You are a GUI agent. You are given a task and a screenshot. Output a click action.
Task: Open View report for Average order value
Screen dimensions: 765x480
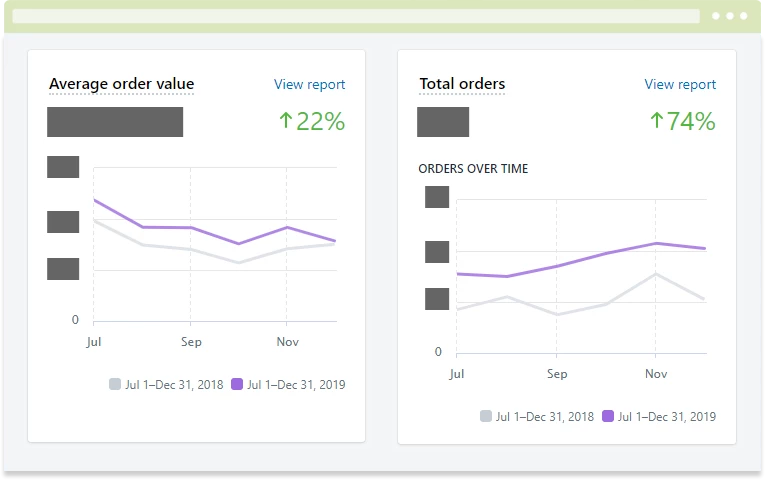coord(309,84)
